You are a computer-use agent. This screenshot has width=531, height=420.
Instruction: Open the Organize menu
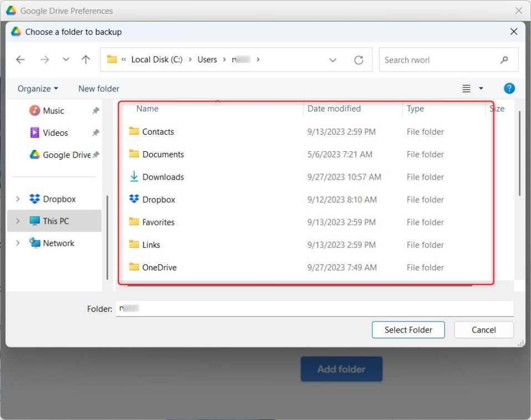(x=38, y=89)
